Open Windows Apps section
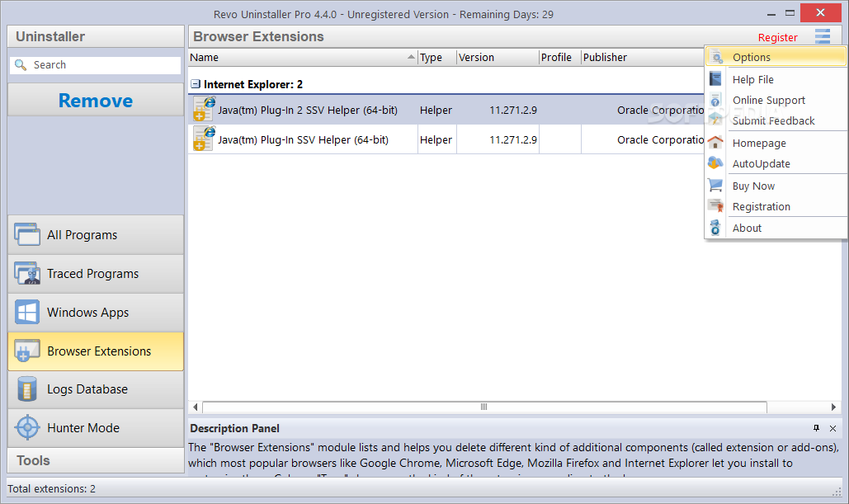The image size is (849, 504). pyautogui.click(x=96, y=313)
